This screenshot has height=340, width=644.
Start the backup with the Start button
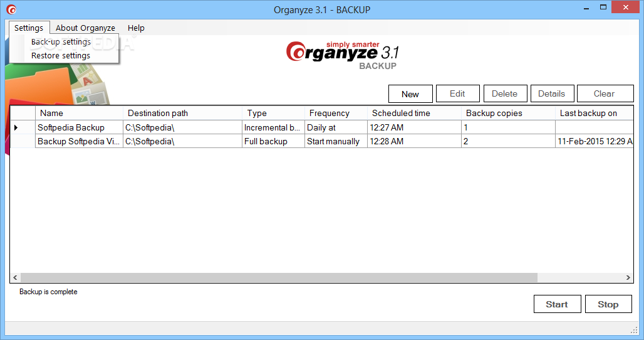coord(558,304)
